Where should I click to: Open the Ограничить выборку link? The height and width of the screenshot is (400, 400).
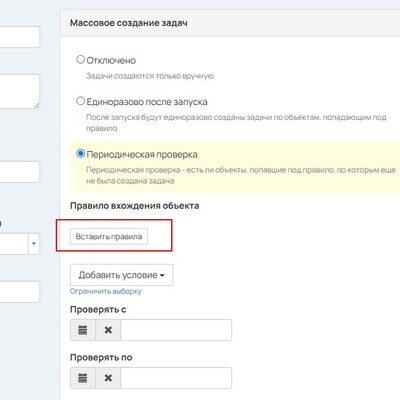click(106, 291)
